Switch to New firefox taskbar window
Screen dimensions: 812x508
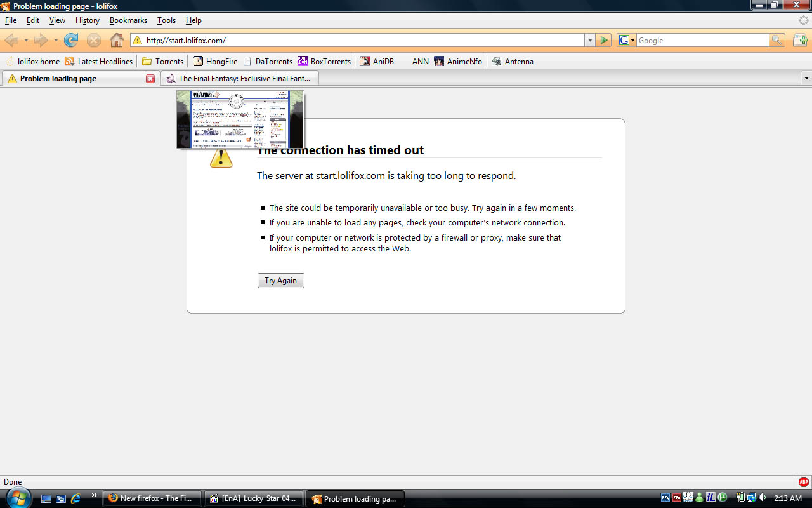[152, 498]
